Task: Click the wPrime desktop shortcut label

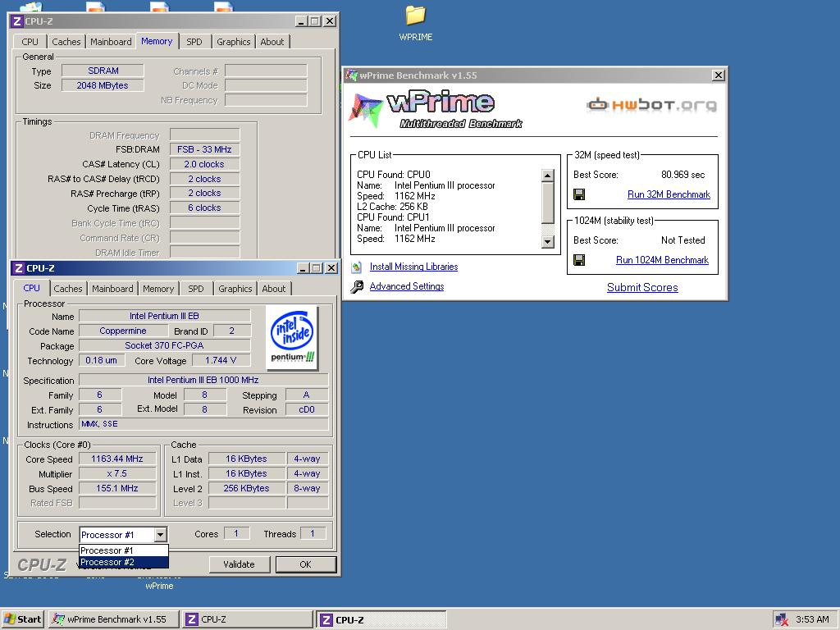Action: [x=159, y=586]
